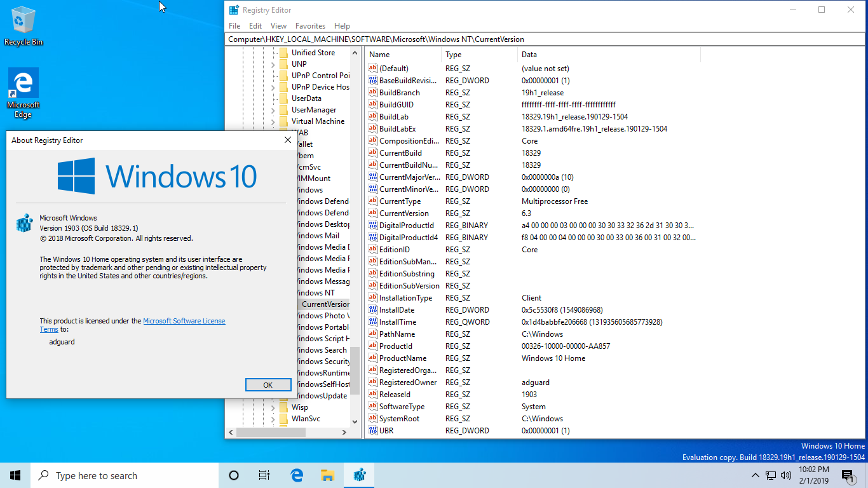Expand the UserManager tree node
868x488 pixels.
click(273, 110)
